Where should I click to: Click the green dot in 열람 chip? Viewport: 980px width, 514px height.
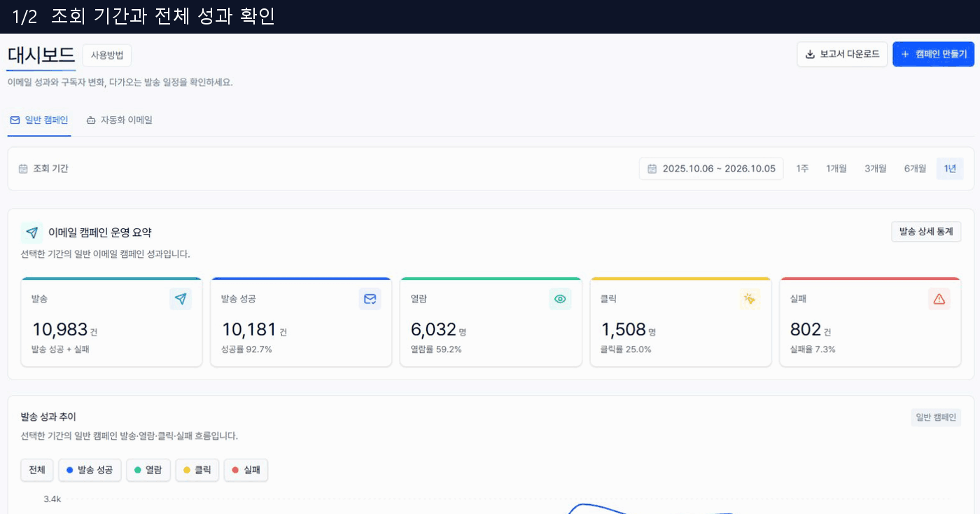point(138,471)
